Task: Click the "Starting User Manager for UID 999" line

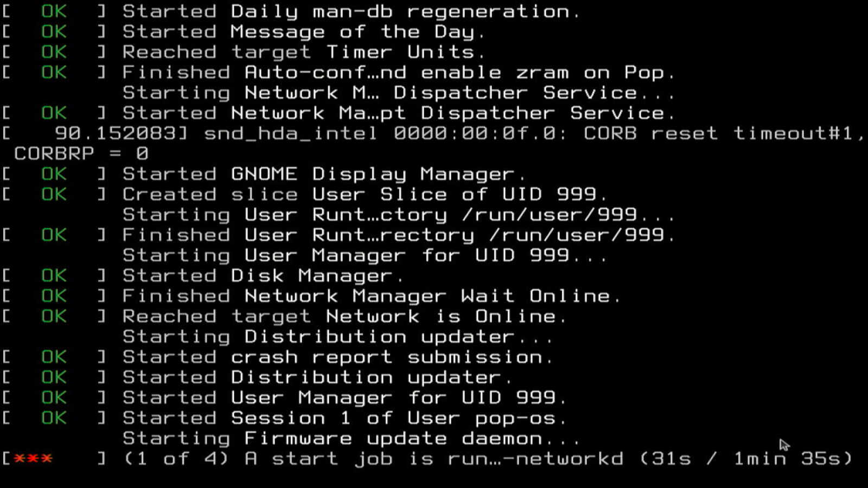Action: coord(364,255)
